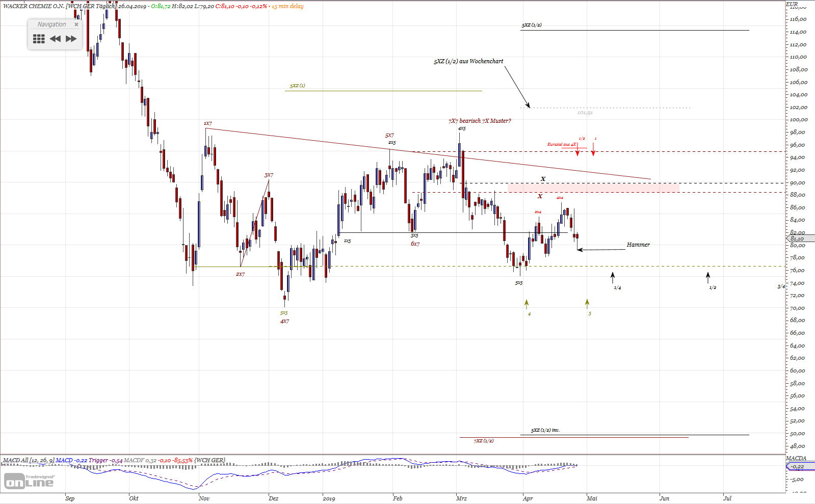The image size is (815, 504).
Task: Click the 'MACDA' axis label
Action: 796,458
